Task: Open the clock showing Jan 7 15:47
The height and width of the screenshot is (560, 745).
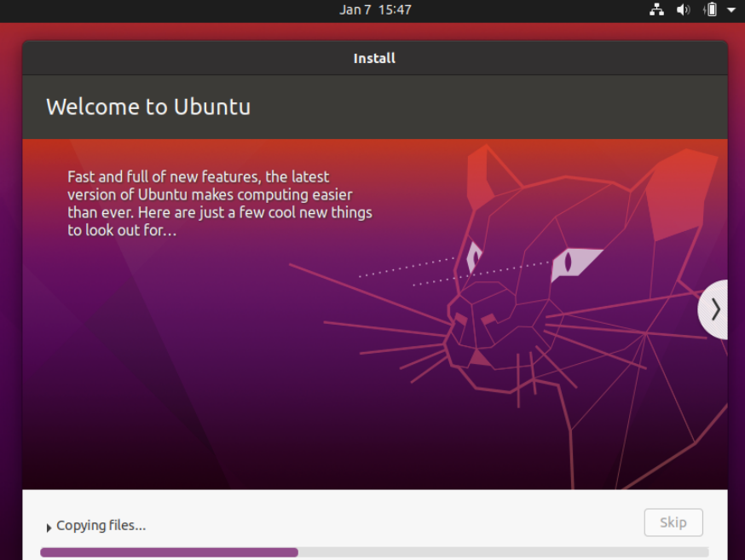Action: [x=375, y=9]
